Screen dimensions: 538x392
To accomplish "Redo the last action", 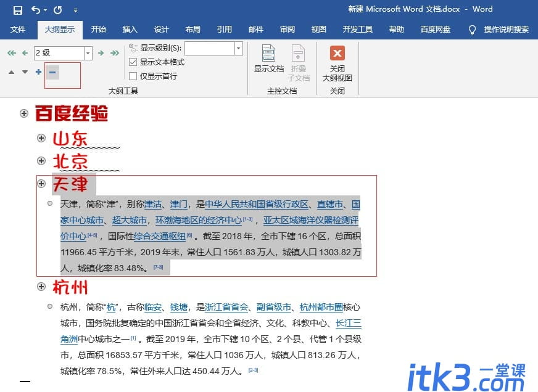I will click(x=57, y=10).
